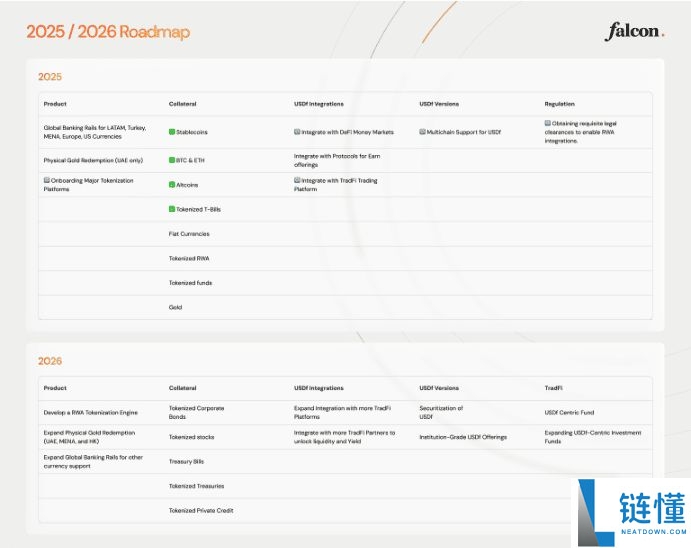Select Global Banking Rails for LATAM cell
The height and width of the screenshot is (548, 691).
95,132
